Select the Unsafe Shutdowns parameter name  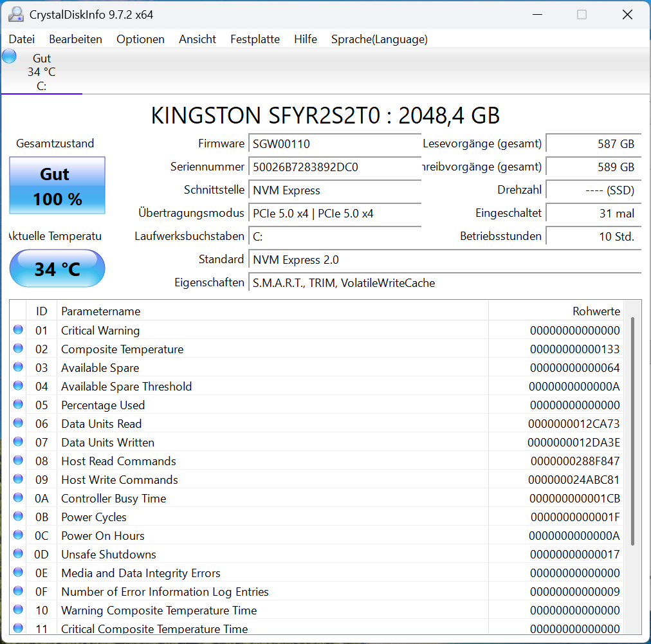pyautogui.click(x=109, y=555)
